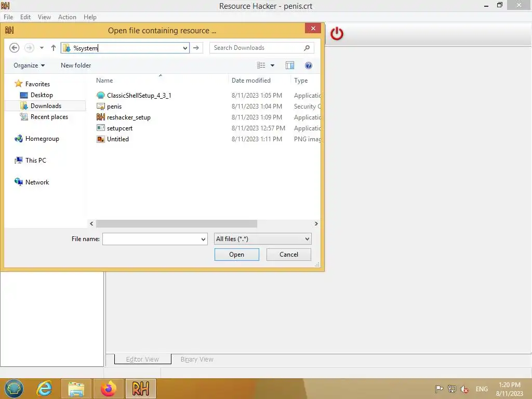Open the Edit menu

point(25,17)
